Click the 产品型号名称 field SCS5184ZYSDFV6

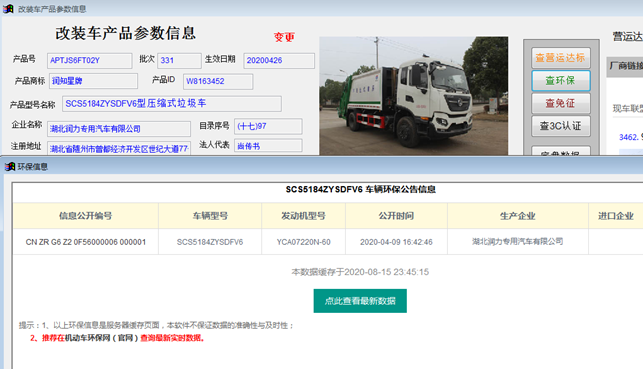[172, 104]
